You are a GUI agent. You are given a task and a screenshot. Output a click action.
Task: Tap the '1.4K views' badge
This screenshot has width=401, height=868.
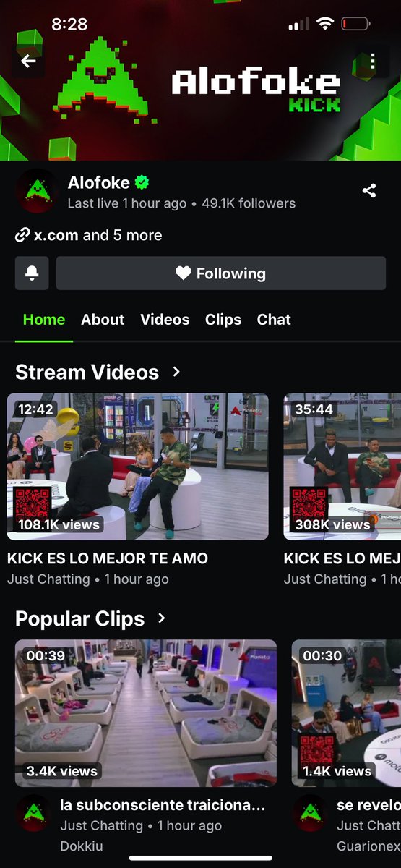point(337,771)
